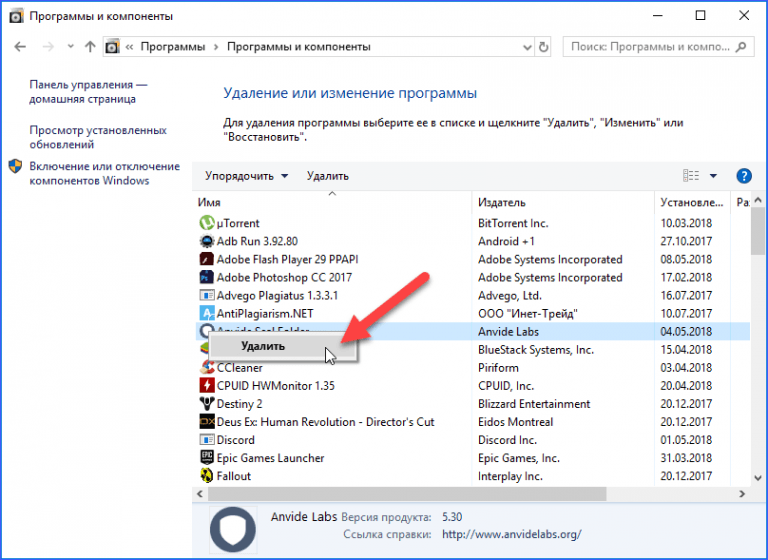The height and width of the screenshot is (560, 768).
Task: Open the help question mark button
Action: [744, 175]
